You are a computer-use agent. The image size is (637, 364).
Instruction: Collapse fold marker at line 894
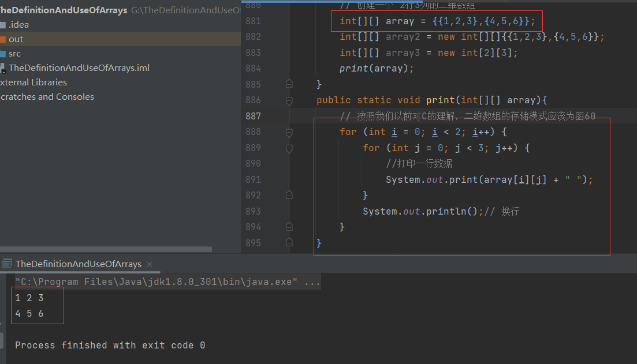(x=289, y=227)
